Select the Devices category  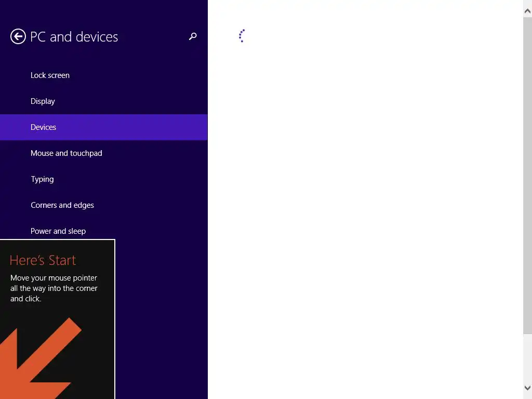click(104, 127)
